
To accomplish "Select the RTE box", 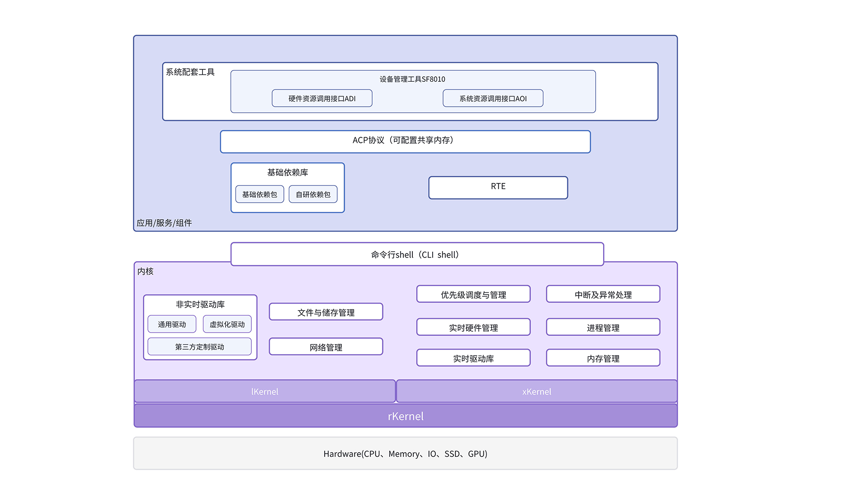I will [x=498, y=187].
